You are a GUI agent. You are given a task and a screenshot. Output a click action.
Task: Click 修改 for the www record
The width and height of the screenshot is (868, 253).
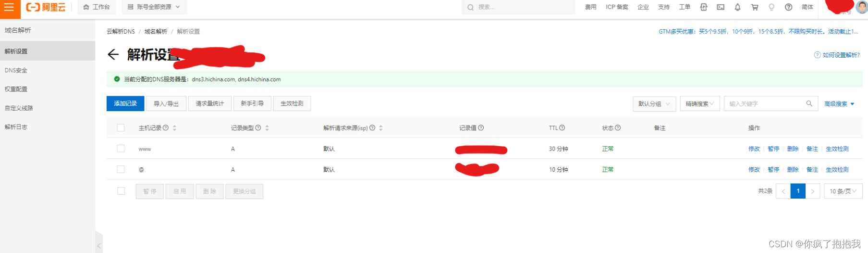pyautogui.click(x=754, y=149)
